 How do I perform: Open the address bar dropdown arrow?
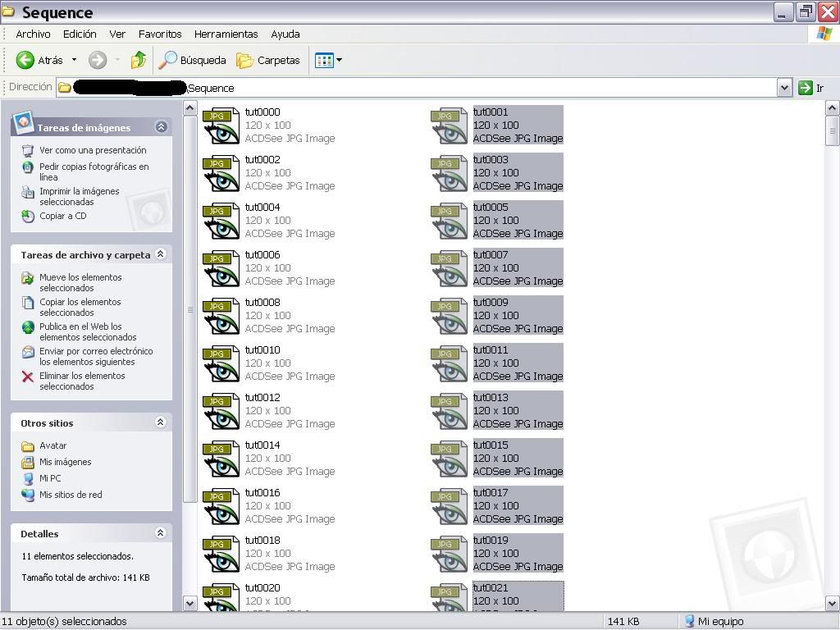784,88
